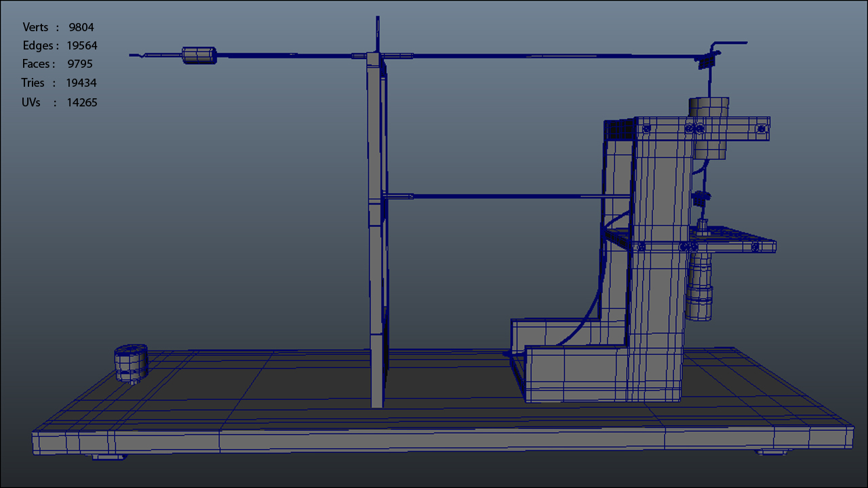Select the small cylinder on the left base
Viewport: 868px width, 488px height.
pos(130,363)
